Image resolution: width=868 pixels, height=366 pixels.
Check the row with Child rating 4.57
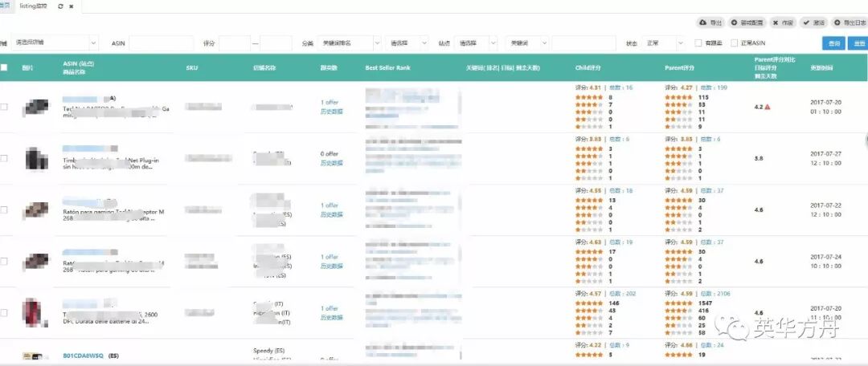coord(4,312)
